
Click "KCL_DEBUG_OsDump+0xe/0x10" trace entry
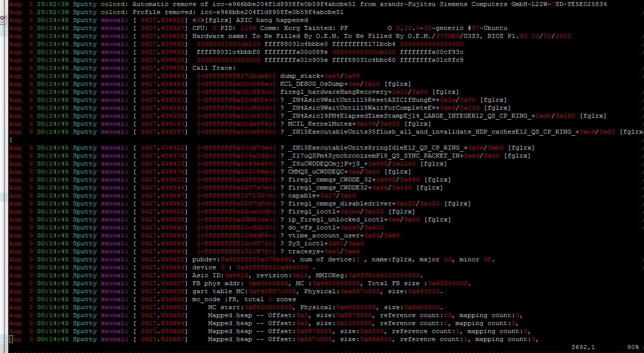[330, 84]
